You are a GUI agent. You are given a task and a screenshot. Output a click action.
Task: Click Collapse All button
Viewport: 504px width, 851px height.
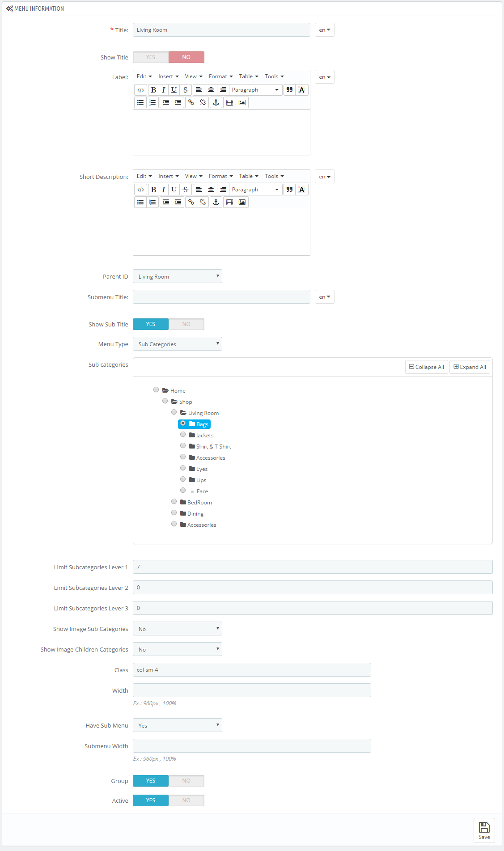[x=427, y=367]
